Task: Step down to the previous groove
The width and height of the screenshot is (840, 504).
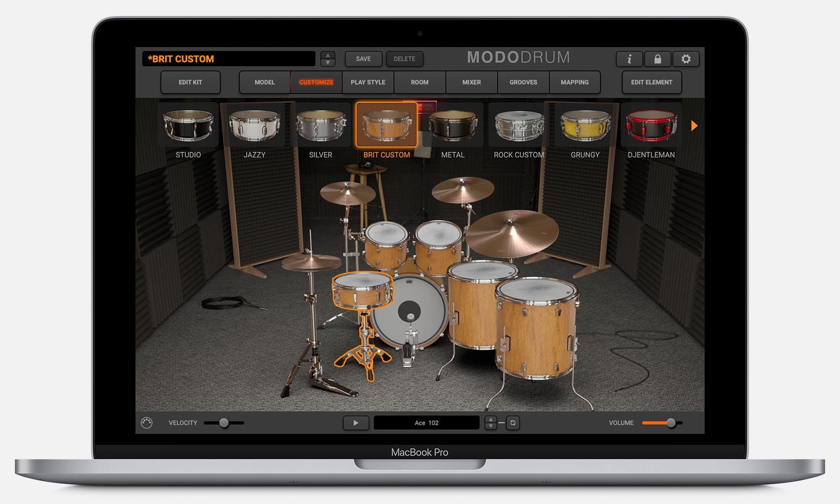Action: coord(491,426)
